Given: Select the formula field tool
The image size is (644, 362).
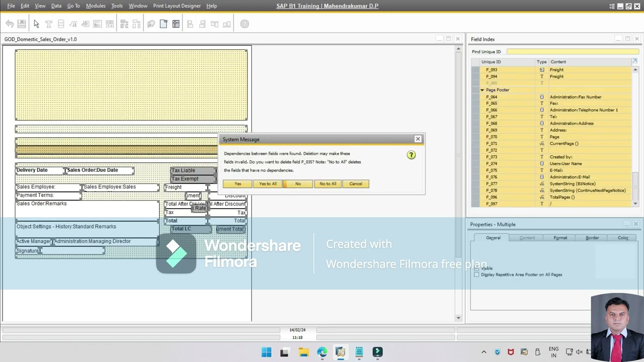Looking at the screenshot, I should pyautogui.click(x=73, y=24).
